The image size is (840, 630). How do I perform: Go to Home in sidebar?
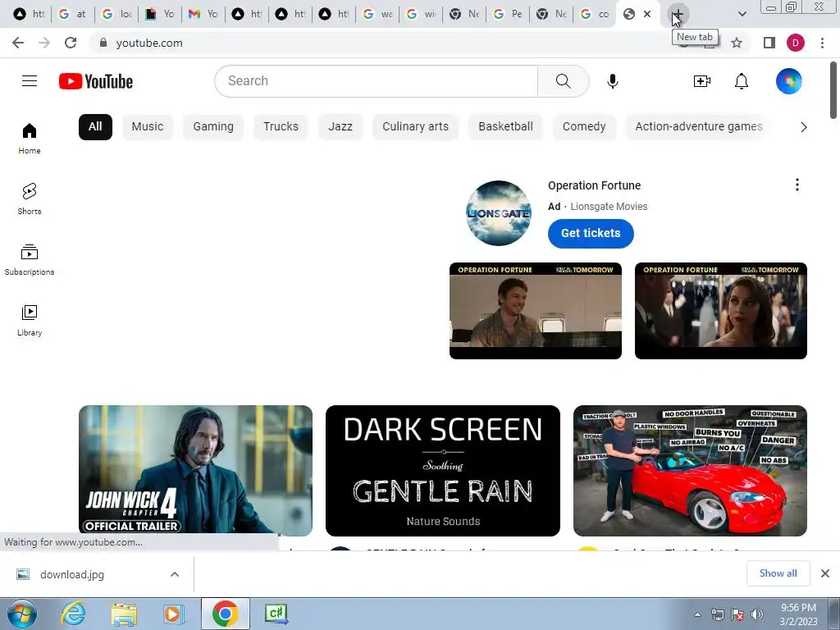pos(30,138)
